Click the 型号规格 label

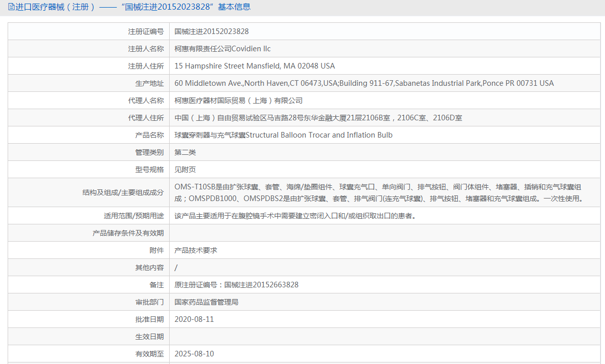click(149, 170)
